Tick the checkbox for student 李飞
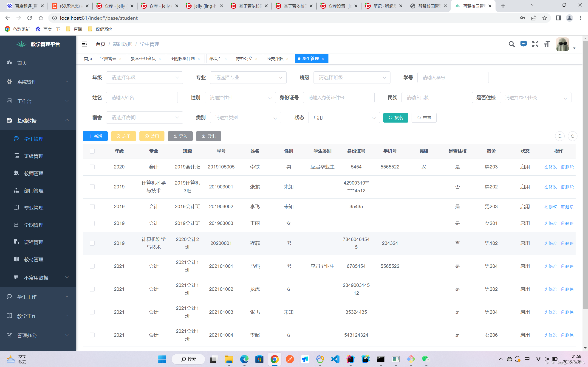Viewport: 588px width, 367px height. [x=92, y=207]
